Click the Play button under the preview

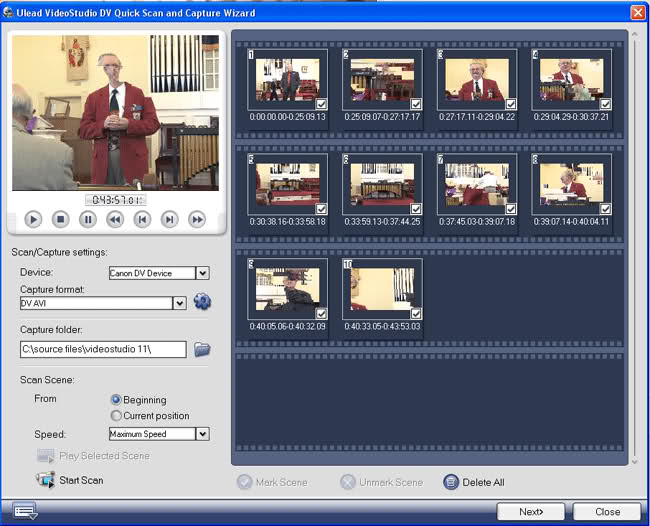click(x=33, y=219)
